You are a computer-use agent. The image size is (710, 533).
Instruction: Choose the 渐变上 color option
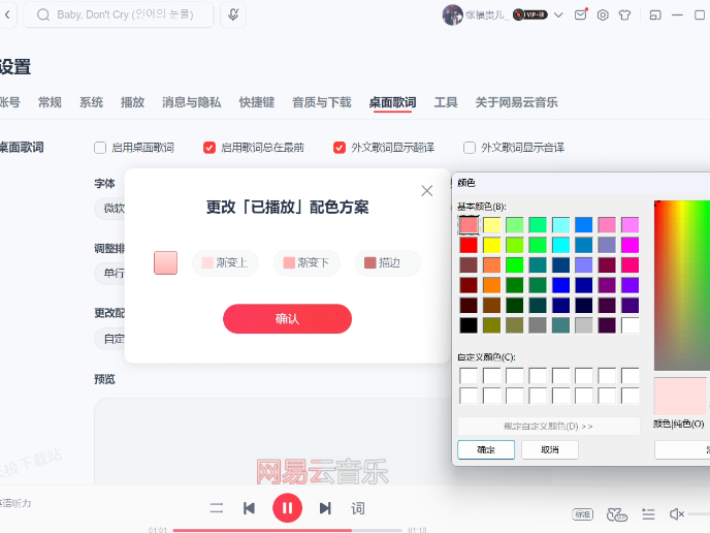[225, 263]
